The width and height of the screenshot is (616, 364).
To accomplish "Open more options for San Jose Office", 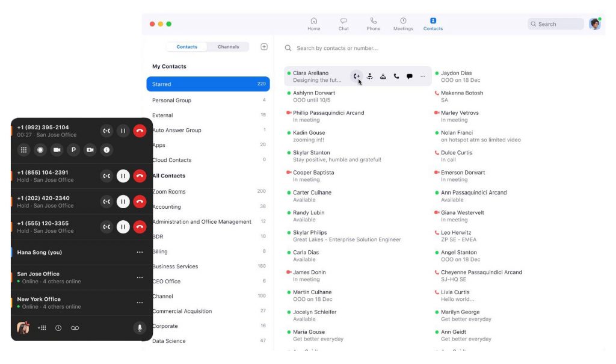I will [140, 277].
